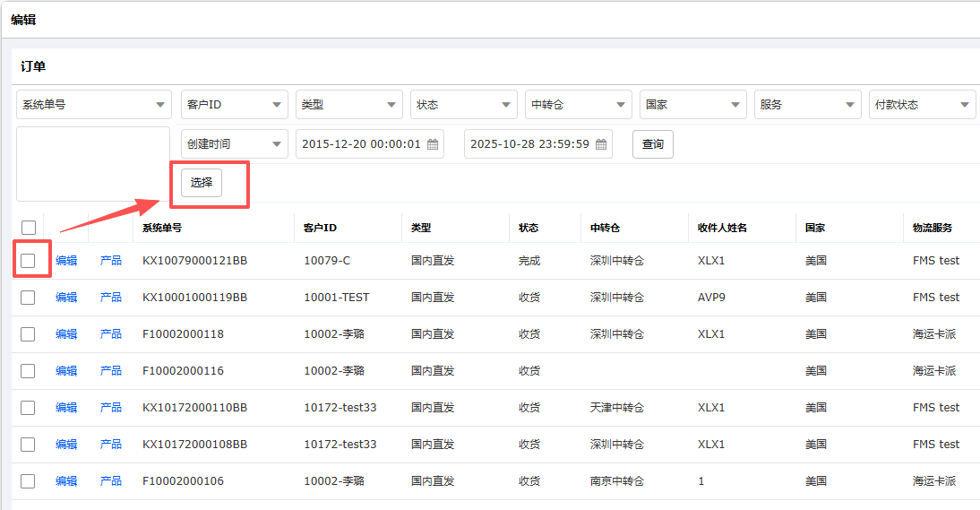980x510 pixels.
Task: Open the 客户ID dropdown
Action: 234,105
